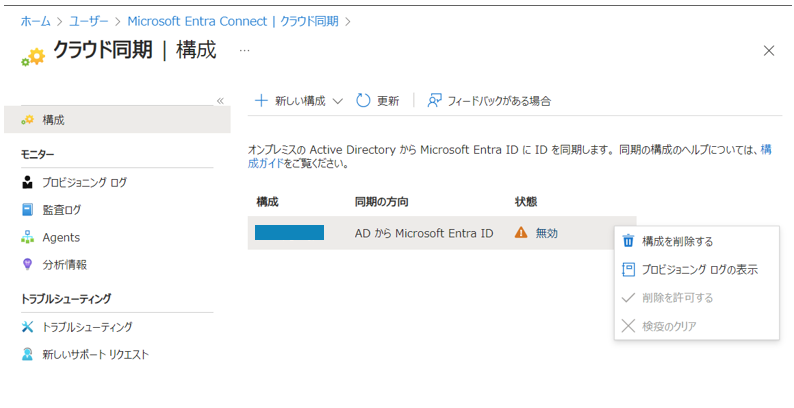Click the 無効 status text
The height and width of the screenshot is (408, 794).
(x=547, y=233)
